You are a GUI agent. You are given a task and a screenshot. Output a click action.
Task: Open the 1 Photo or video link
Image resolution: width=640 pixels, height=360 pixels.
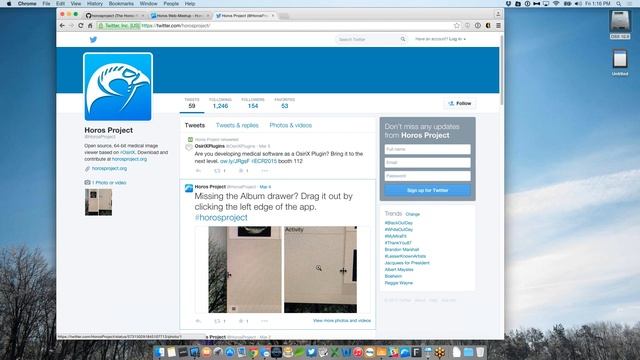click(x=109, y=183)
